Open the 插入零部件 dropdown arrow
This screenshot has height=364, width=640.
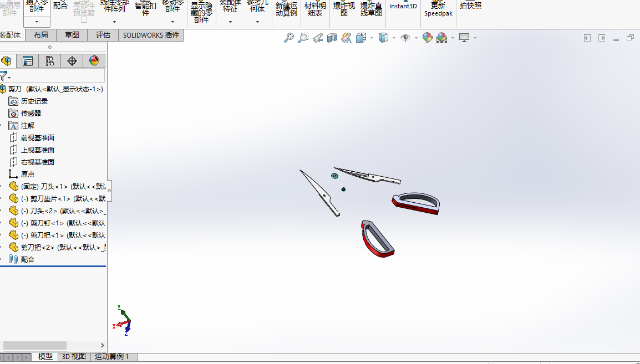click(37, 22)
